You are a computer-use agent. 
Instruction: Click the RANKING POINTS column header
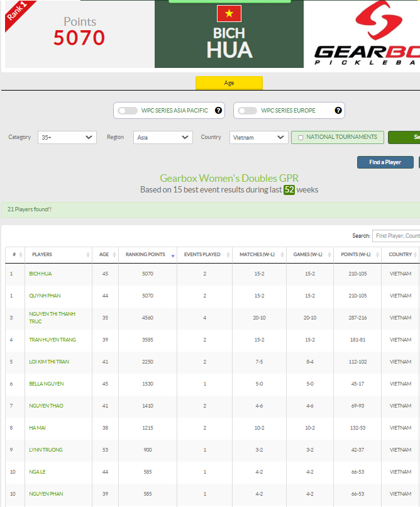coord(148,255)
